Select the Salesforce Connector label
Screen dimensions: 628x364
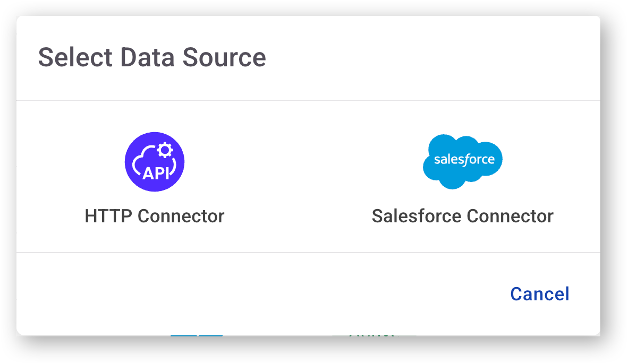point(462,216)
